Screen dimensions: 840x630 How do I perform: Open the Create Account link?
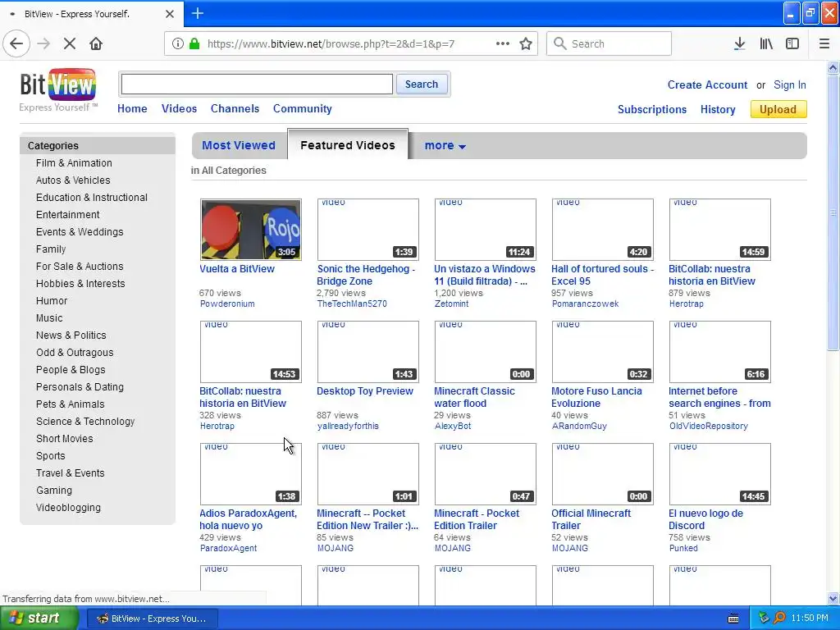coord(707,84)
